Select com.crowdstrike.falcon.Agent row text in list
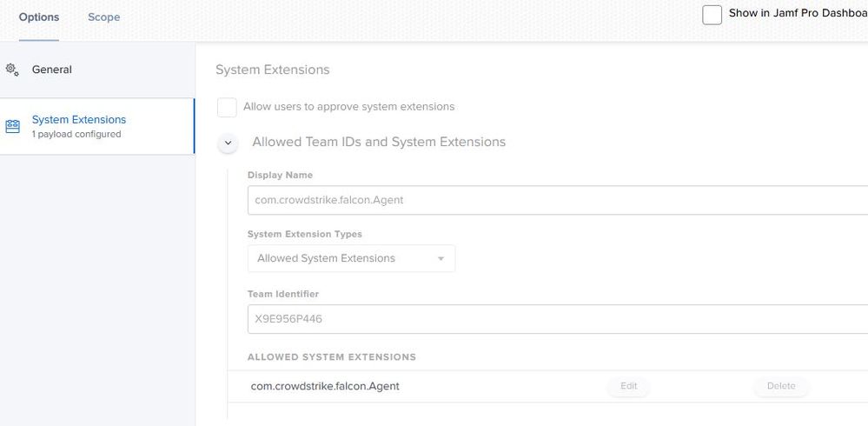The height and width of the screenshot is (426, 868). 325,386
